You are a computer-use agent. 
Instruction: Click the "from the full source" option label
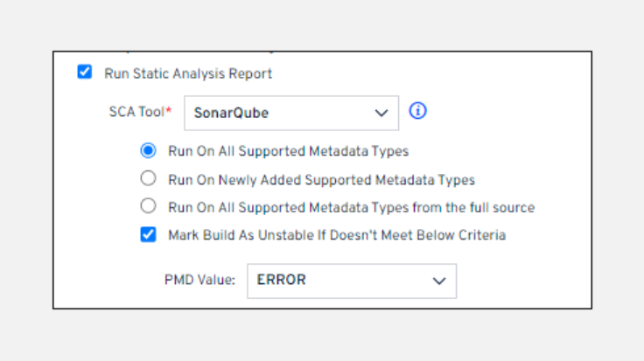pyautogui.click(x=351, y=207)
